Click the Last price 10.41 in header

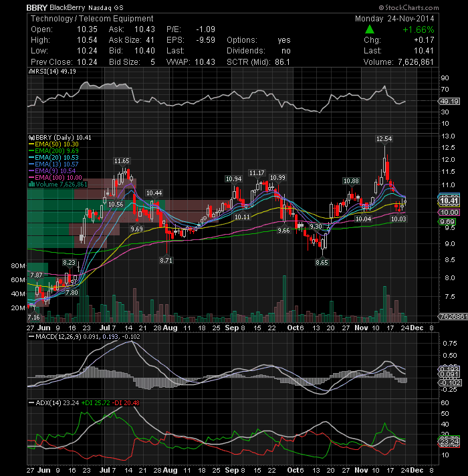click(x=424, y=51)
